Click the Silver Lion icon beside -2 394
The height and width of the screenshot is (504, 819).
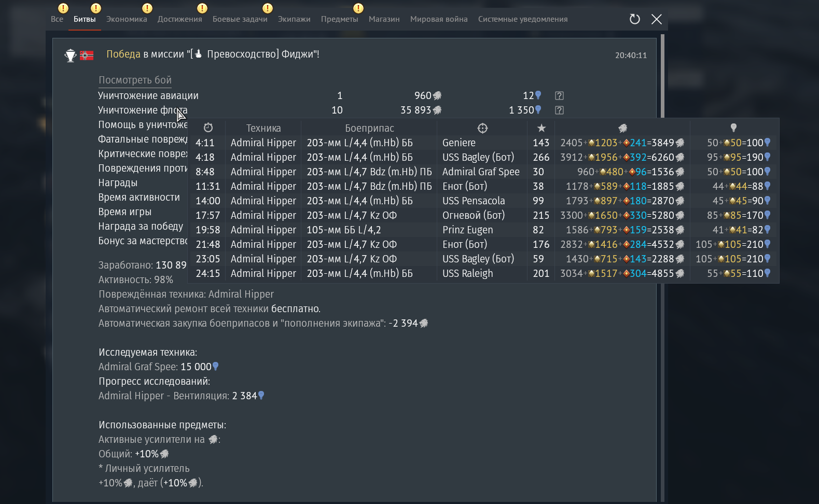424,324
